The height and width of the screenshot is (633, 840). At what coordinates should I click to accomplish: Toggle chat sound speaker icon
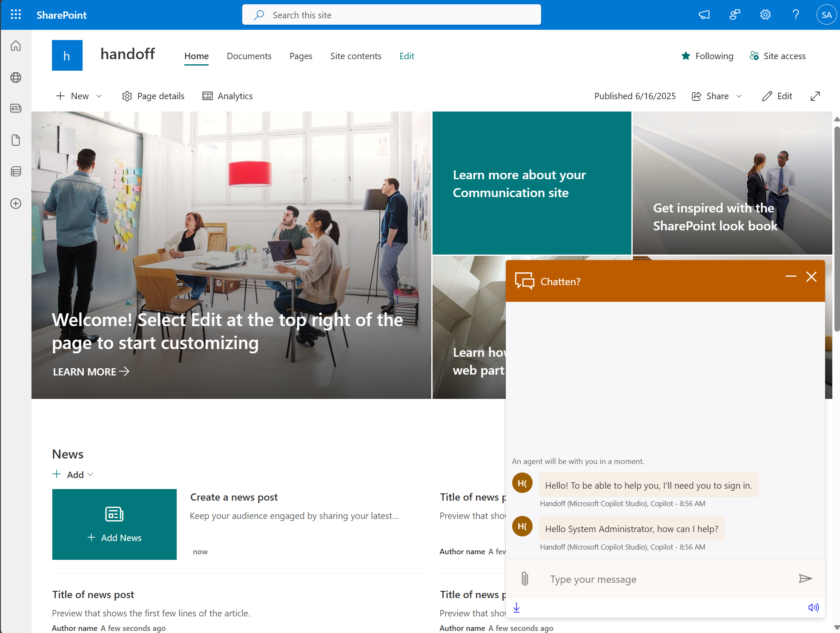[813, 607]
